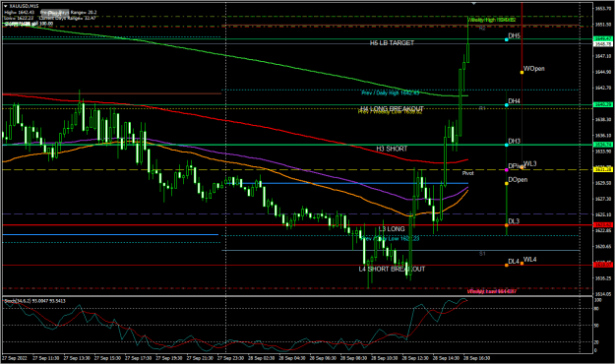Click the green 1634.74 price tag
This screenshot has height=364, width=615.
602,145
